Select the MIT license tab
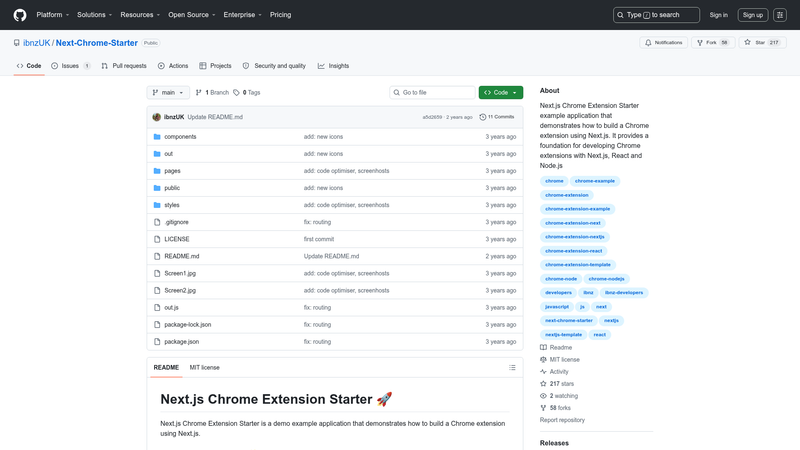 click(x=205, y=367)
